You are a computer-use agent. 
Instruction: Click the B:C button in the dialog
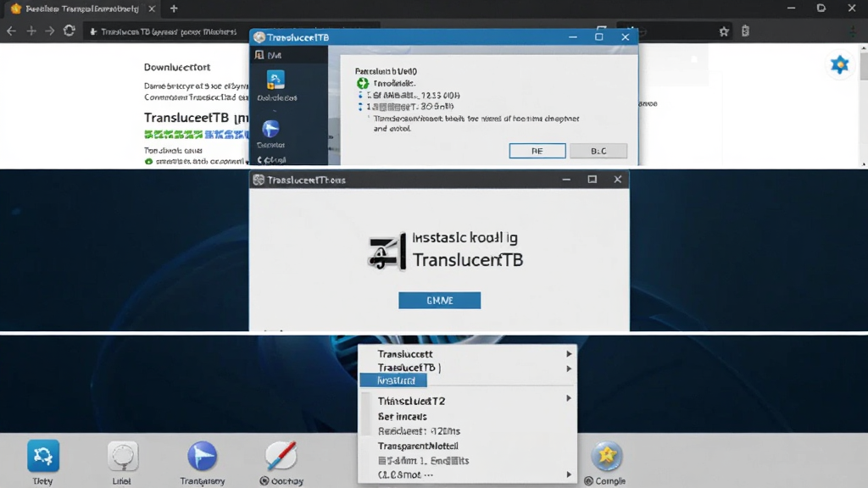coord(598,151)
